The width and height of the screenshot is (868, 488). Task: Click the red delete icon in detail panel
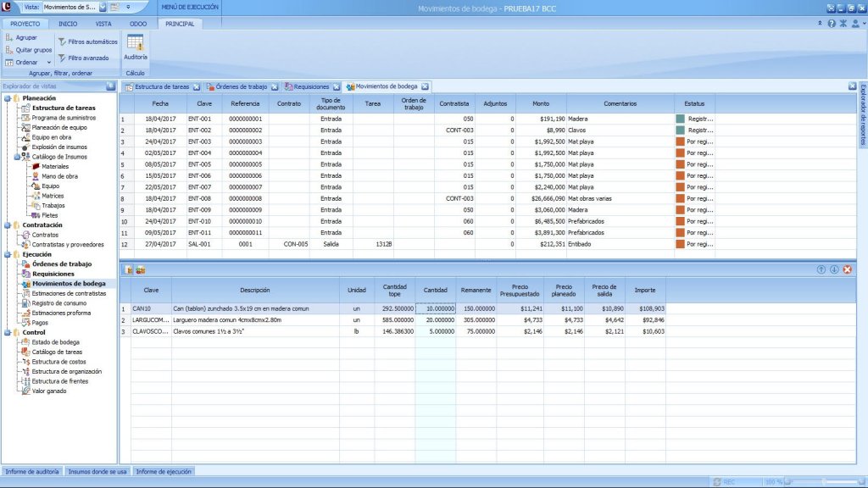pos(847,269)
